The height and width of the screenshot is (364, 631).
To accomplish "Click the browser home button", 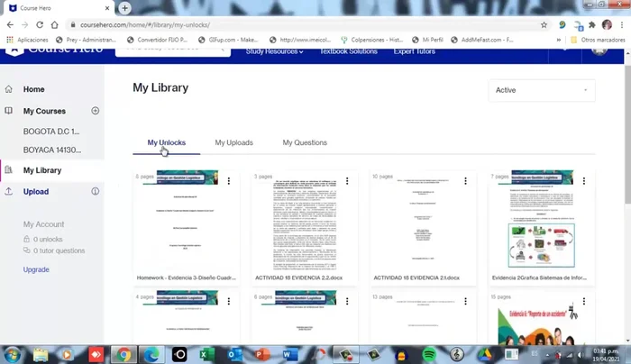I will pos(54,25).
